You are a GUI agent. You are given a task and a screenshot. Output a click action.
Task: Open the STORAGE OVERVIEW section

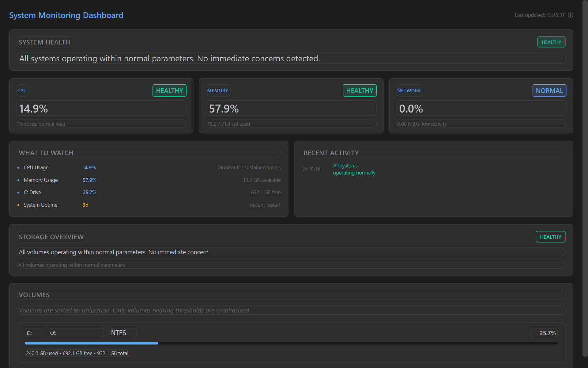click(x=51, y=236)
